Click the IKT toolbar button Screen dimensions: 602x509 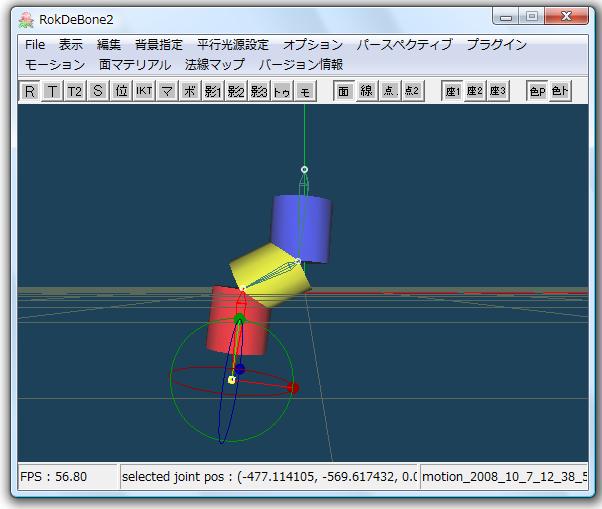click(144, 91)
